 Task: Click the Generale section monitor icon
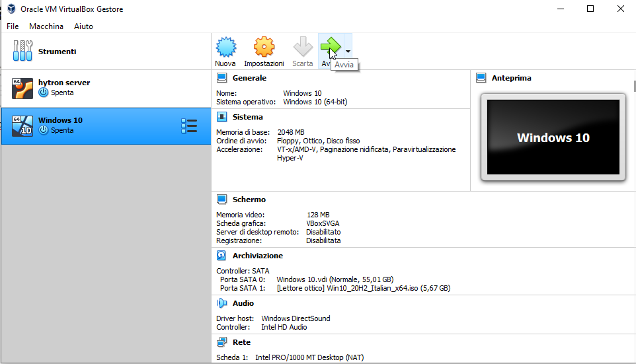222,78
